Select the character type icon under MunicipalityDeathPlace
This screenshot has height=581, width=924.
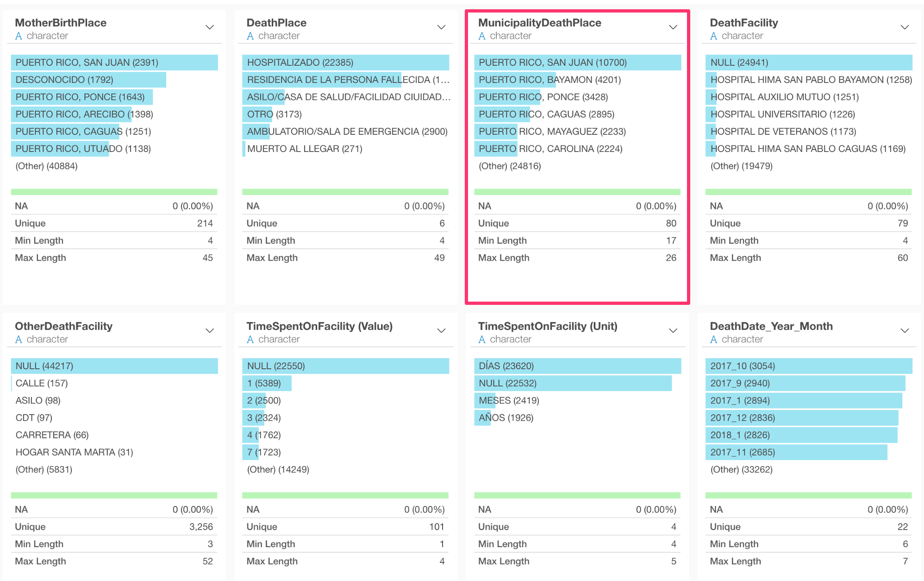482,36
